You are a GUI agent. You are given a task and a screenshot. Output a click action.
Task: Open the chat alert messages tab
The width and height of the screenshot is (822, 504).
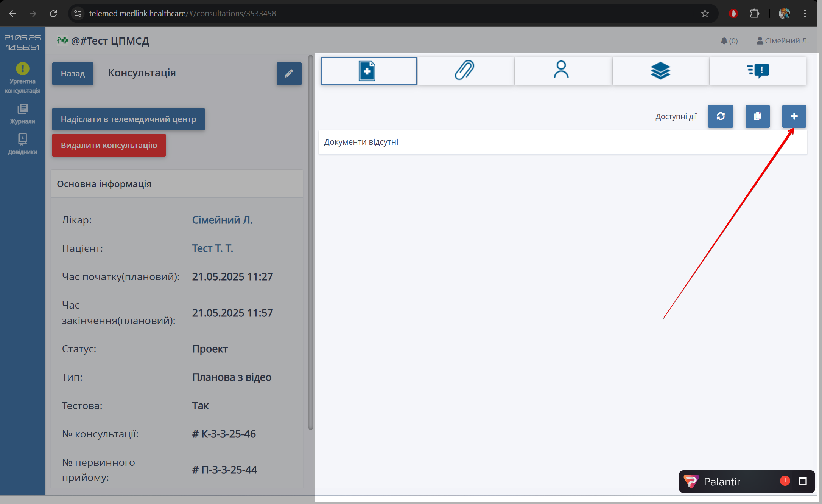(758, 71)
